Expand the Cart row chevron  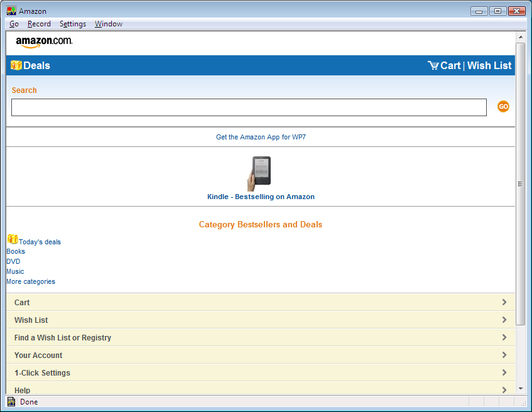click(x=504, y=302)
